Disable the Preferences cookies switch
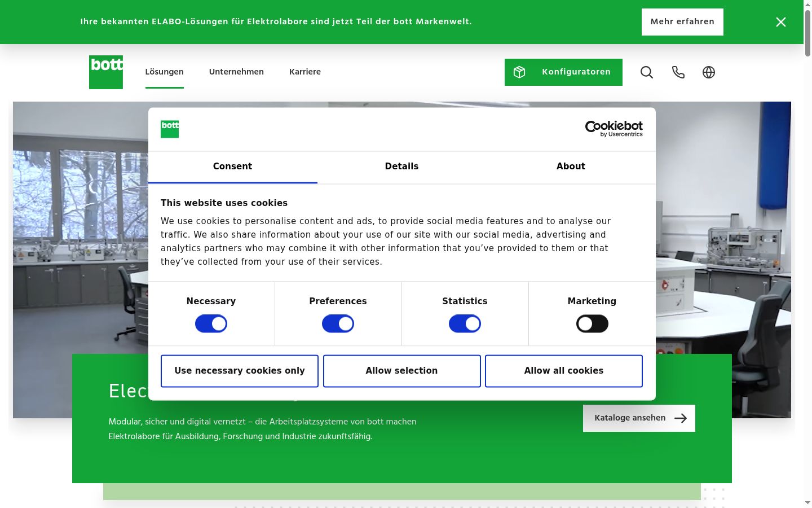Viewport: 812px width, 508px height. point(338,324)
